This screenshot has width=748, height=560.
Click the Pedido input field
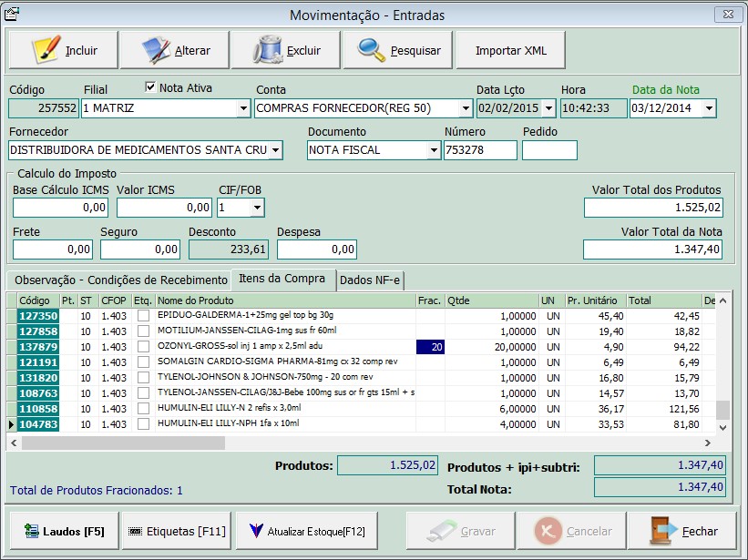click(549, 150)
